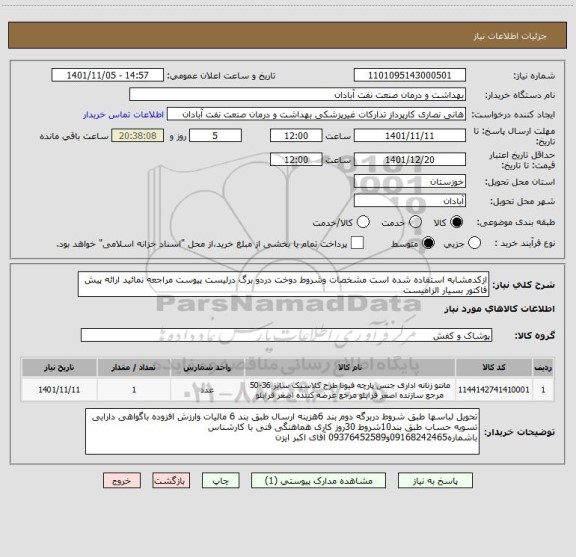Click the announcement date field 1401/11/05 - 14:57
The image size is (576, 557).
click(x=108, y=75)
